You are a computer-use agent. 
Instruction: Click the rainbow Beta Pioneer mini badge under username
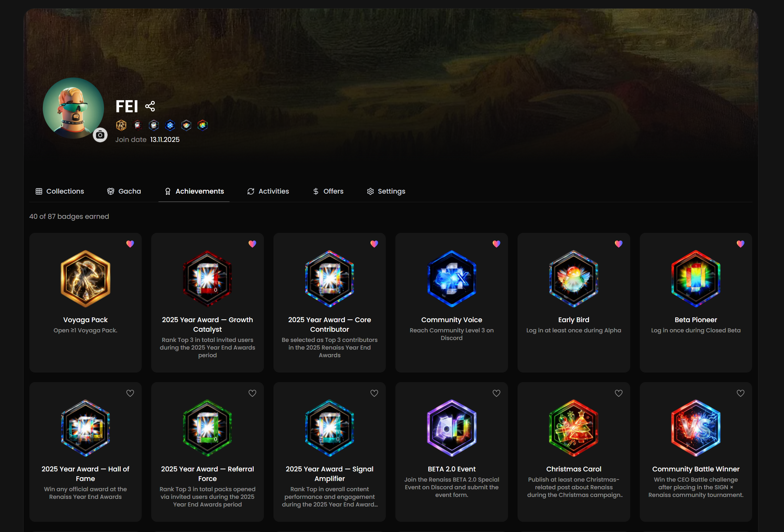point(202,125)
